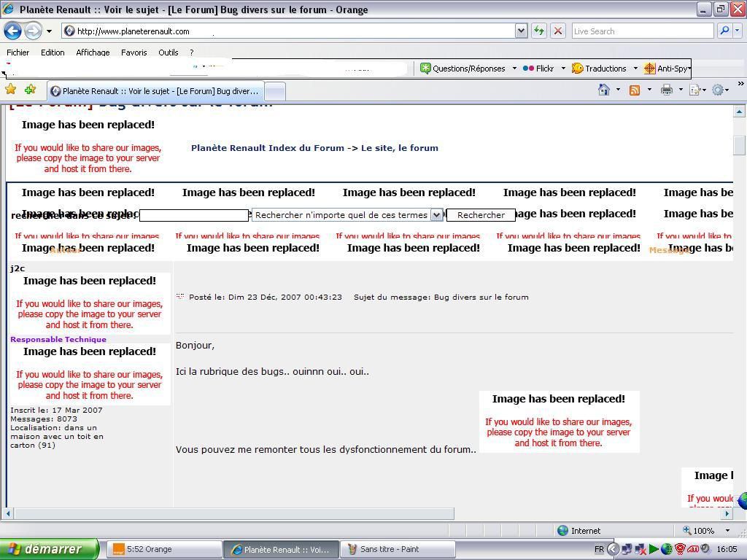Click the Flickr toolbar button
Image resolution: width=747 pixels, height=560 pixels.
click(538, 69)
